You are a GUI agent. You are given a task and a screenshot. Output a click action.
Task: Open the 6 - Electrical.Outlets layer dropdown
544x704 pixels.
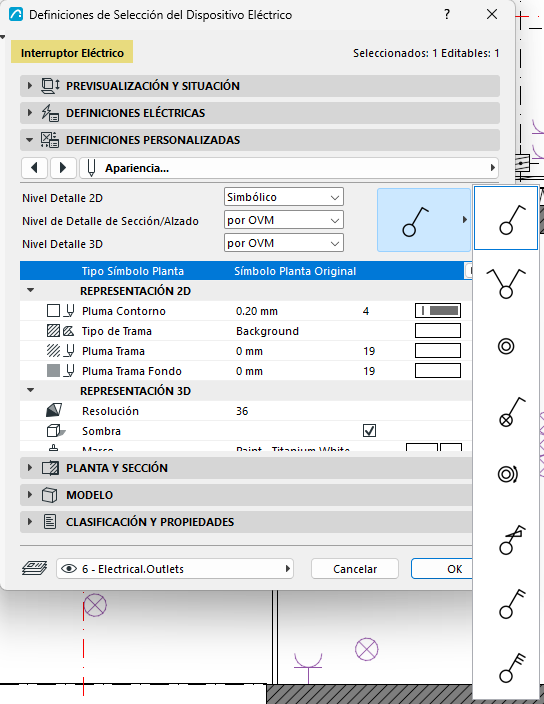tap(175, 569)
